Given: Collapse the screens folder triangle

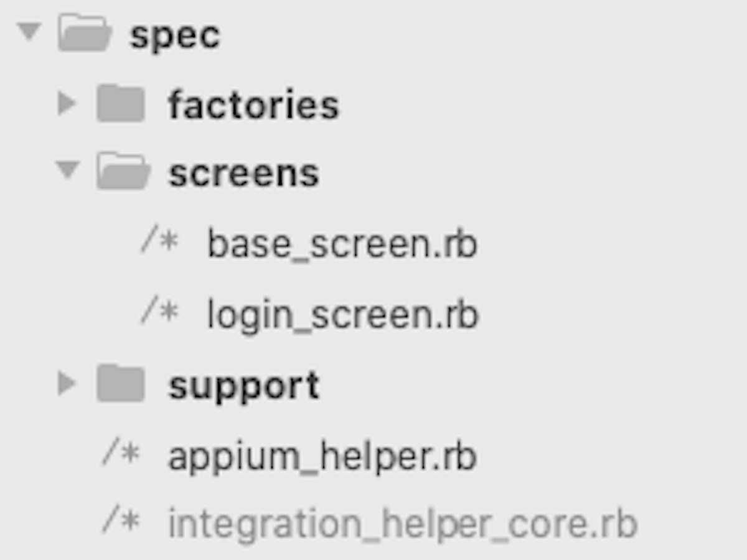Looking at the screenshot, I should click(67, 170).
